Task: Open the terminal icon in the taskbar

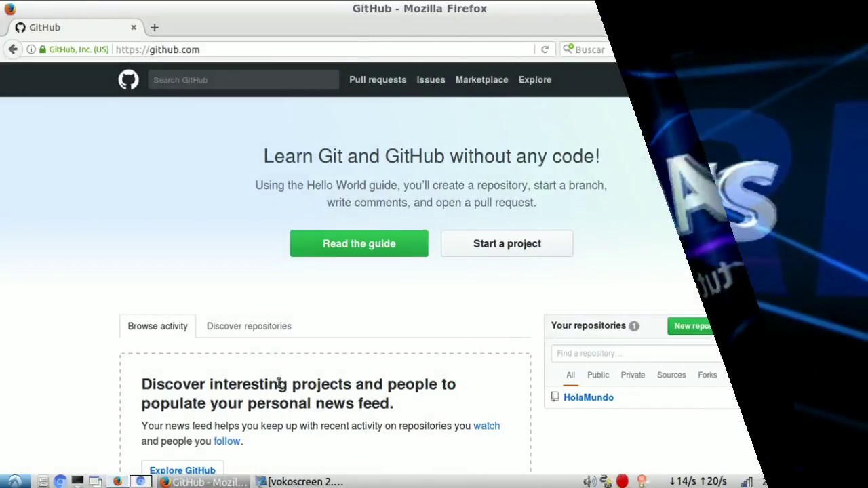Action: (x=77, y=481)
